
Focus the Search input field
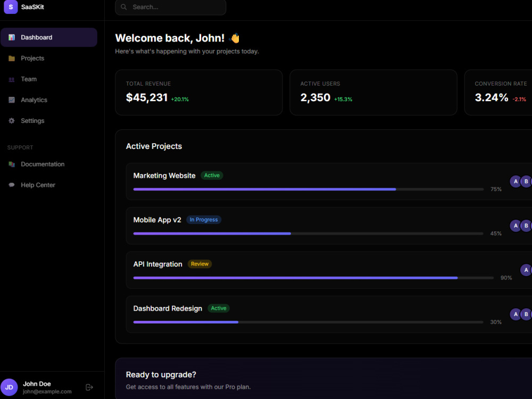pos(171,7)
